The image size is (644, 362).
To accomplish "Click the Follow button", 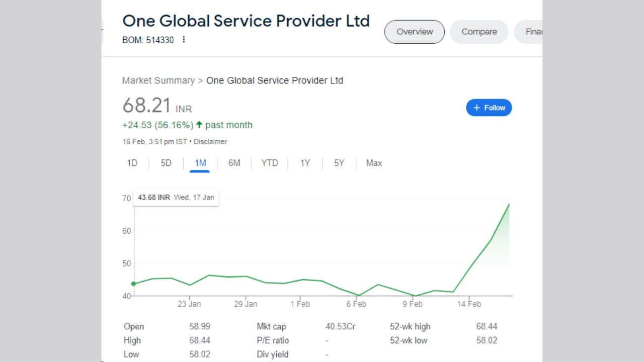I will (489, 108).
